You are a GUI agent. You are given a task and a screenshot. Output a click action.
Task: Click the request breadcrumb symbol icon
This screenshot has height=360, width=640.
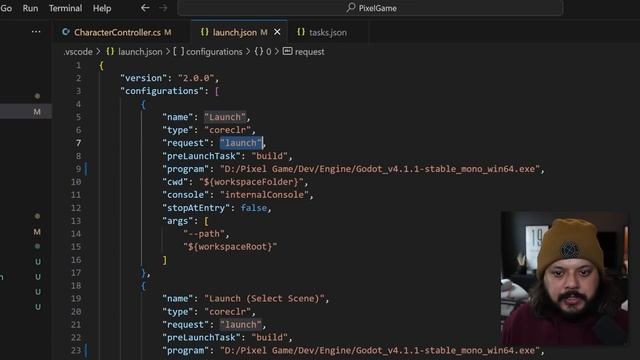coord(287,51)
